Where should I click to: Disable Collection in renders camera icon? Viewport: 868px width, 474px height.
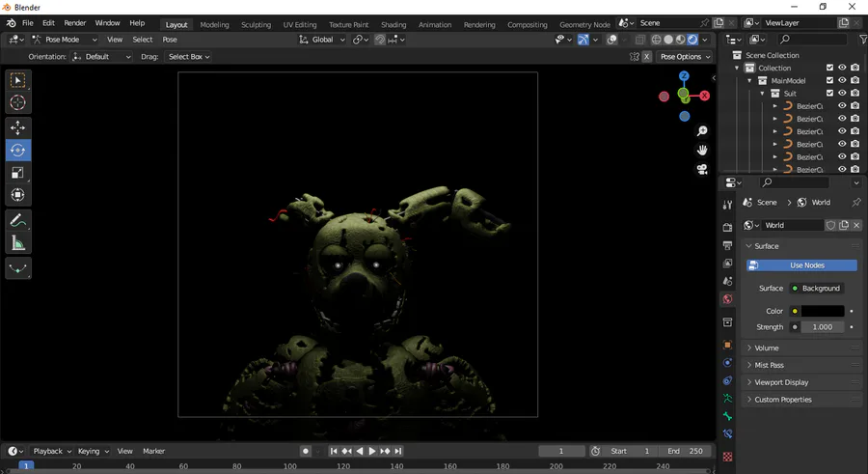[855, 68]
